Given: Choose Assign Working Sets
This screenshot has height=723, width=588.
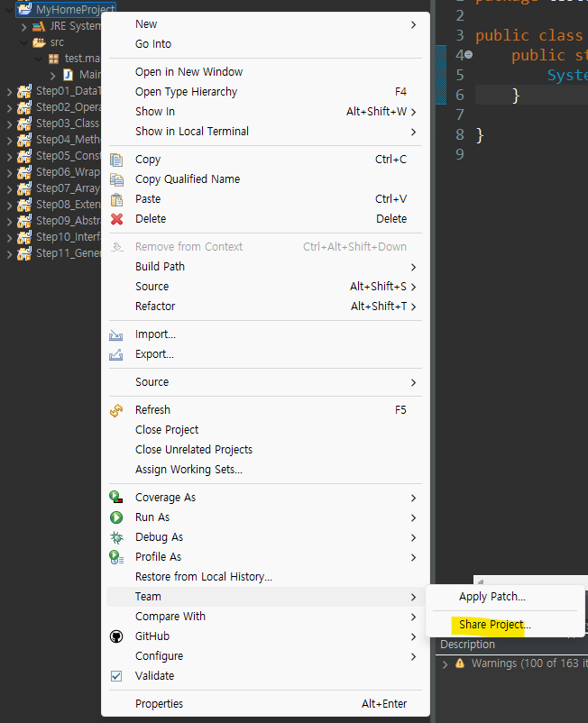Looking at the screenshot, I should [265, 470].
